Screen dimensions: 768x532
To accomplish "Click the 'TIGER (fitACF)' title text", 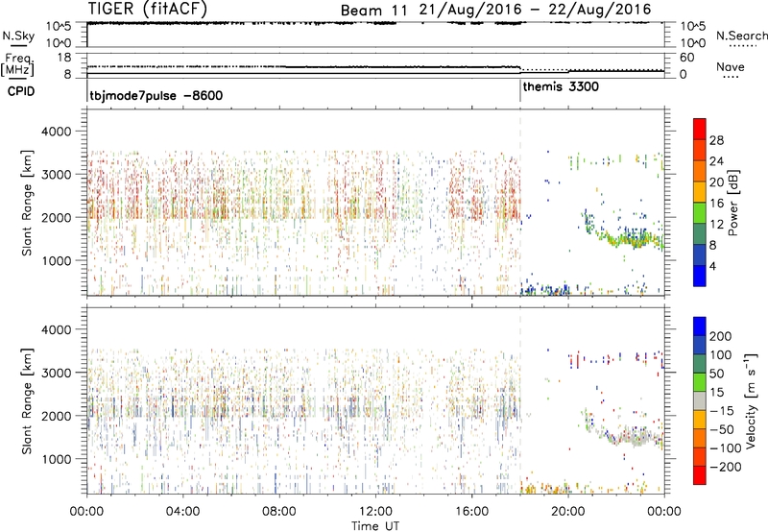I will click(148, 9).
